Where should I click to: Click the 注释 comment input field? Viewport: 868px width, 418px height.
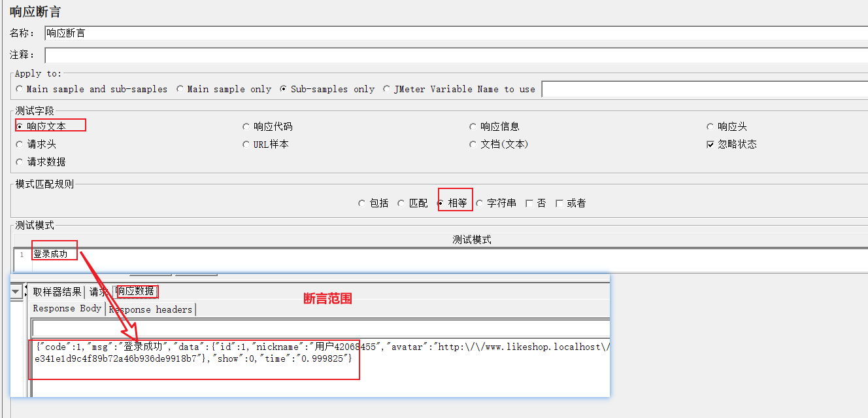(456, 55)
